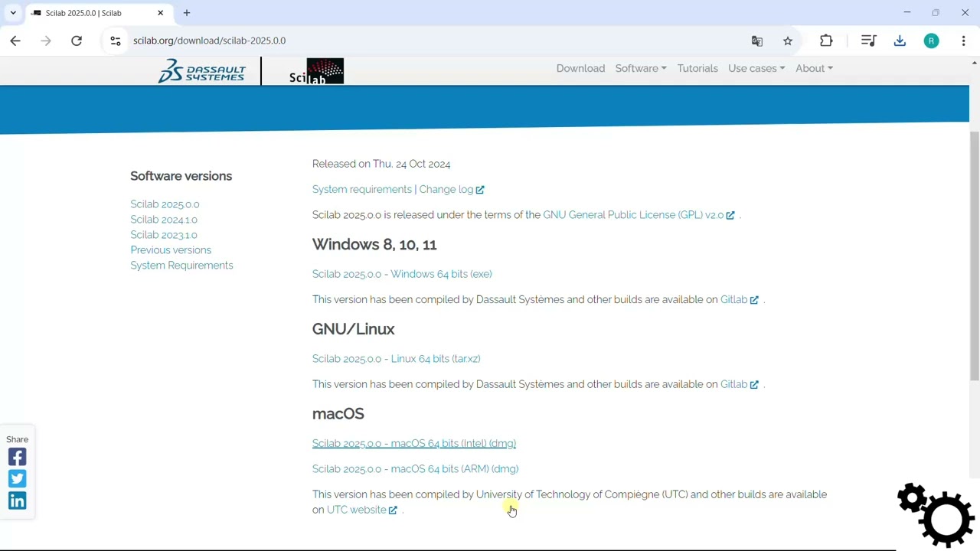The image size is (980, 551).
Task: Select Scilab 2024.1.0 version link
Action: pos(164,220)
